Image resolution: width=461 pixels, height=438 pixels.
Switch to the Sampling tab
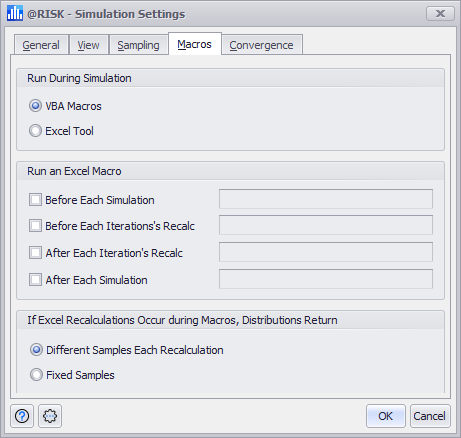pos(139,45)
